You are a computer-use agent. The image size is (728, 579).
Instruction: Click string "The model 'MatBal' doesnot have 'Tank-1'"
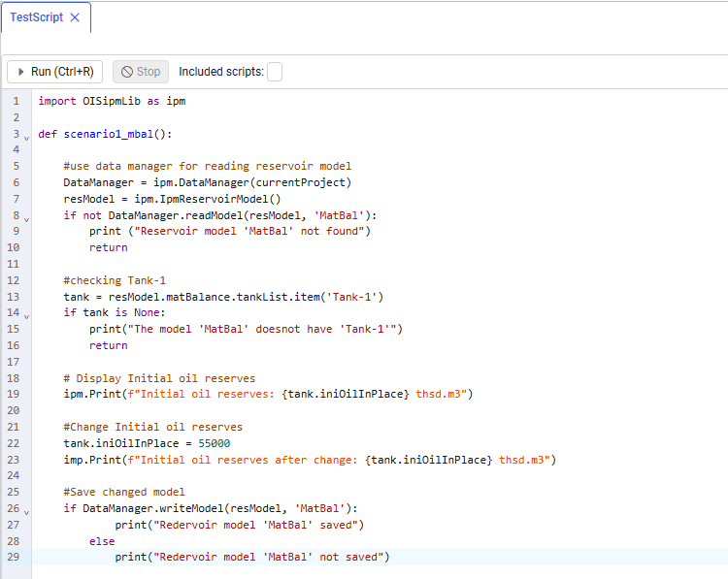tap(262, 330)
